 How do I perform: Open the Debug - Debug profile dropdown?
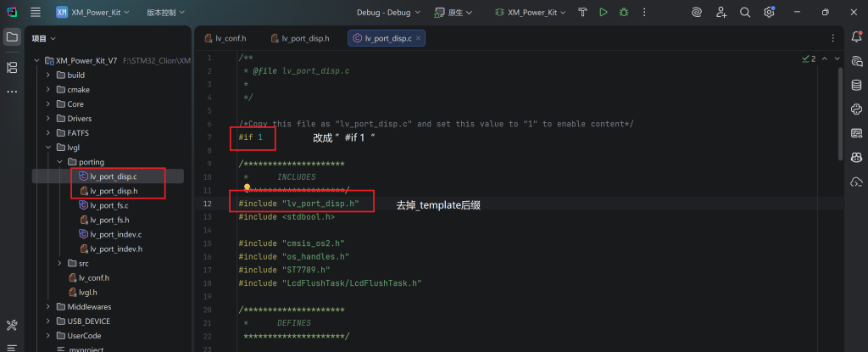click(x=387, y=13)
